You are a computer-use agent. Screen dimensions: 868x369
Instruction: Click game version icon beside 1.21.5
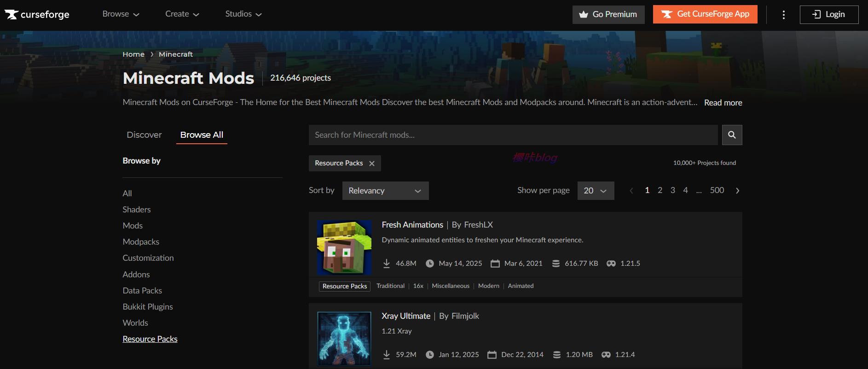[x=611, y=264]
